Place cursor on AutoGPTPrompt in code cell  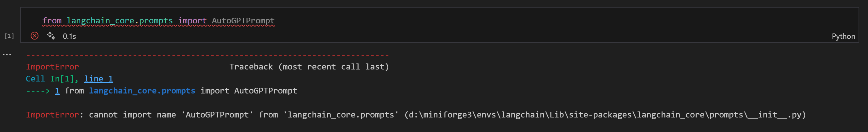click(243, 21)
